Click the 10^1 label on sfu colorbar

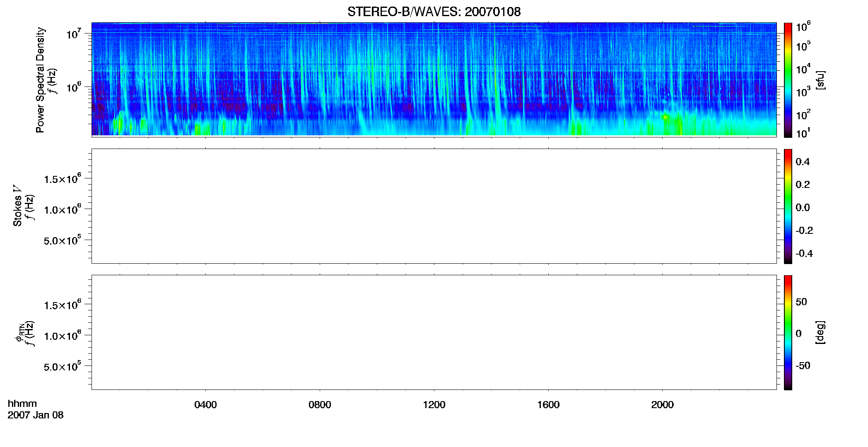[x=803, y=133]
